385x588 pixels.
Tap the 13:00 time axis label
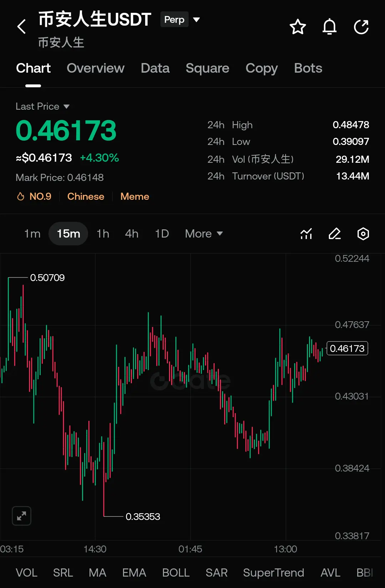(285, 549)
